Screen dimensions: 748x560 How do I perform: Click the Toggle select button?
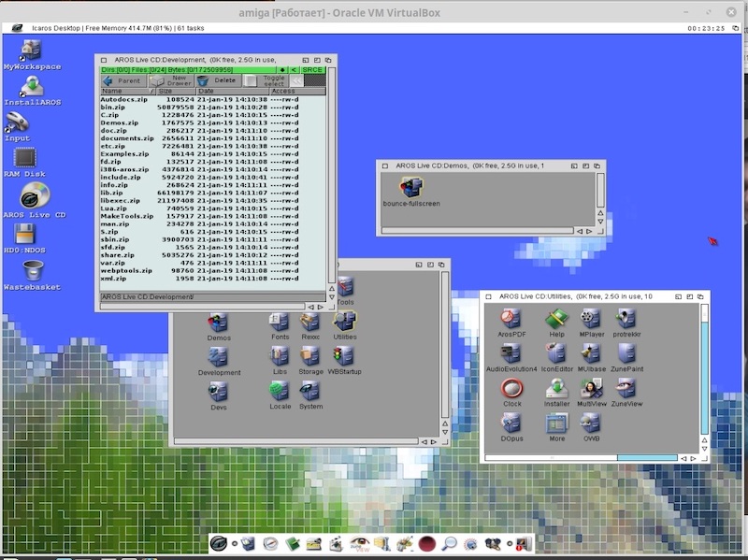[x=274, y=80]
